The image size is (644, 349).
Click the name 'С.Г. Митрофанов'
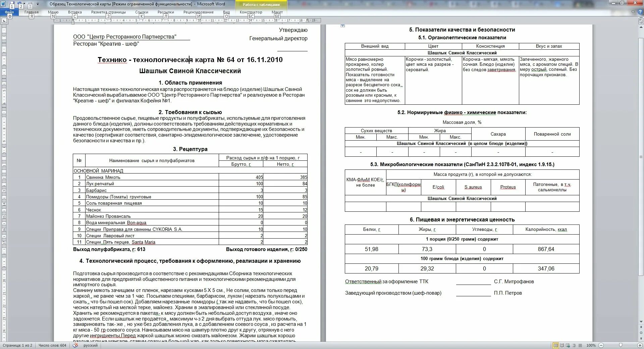(x=514, y=282)
